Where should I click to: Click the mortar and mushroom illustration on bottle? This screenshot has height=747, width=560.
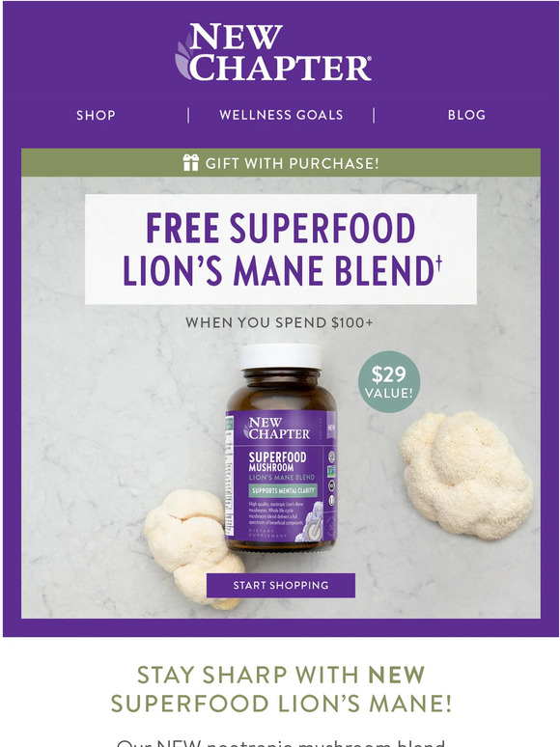311,523
